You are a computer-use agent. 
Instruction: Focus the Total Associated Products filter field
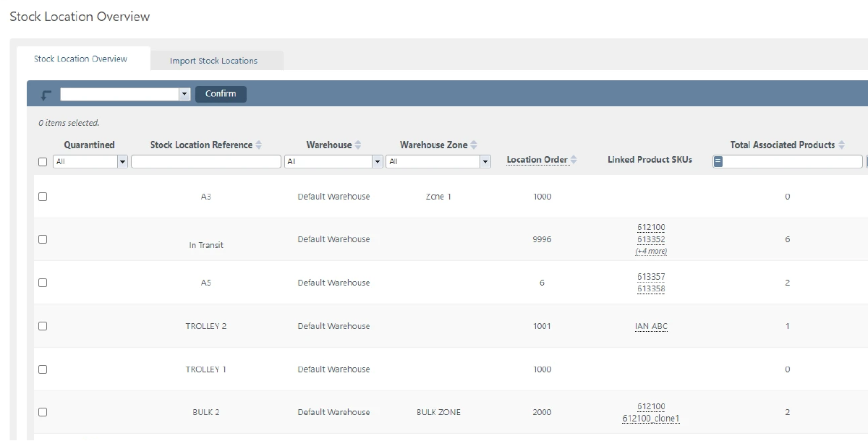point(793,162)
